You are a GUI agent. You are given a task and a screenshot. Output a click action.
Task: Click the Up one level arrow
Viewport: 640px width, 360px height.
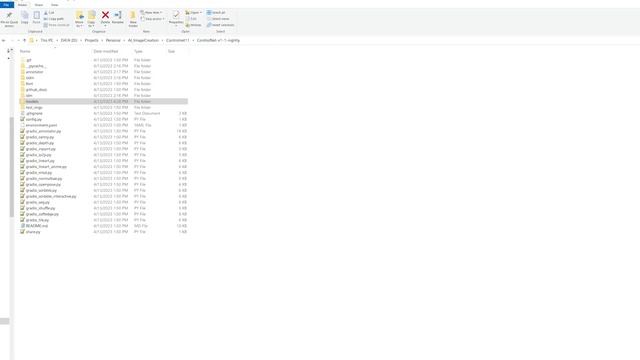click(x=24, y=40)
